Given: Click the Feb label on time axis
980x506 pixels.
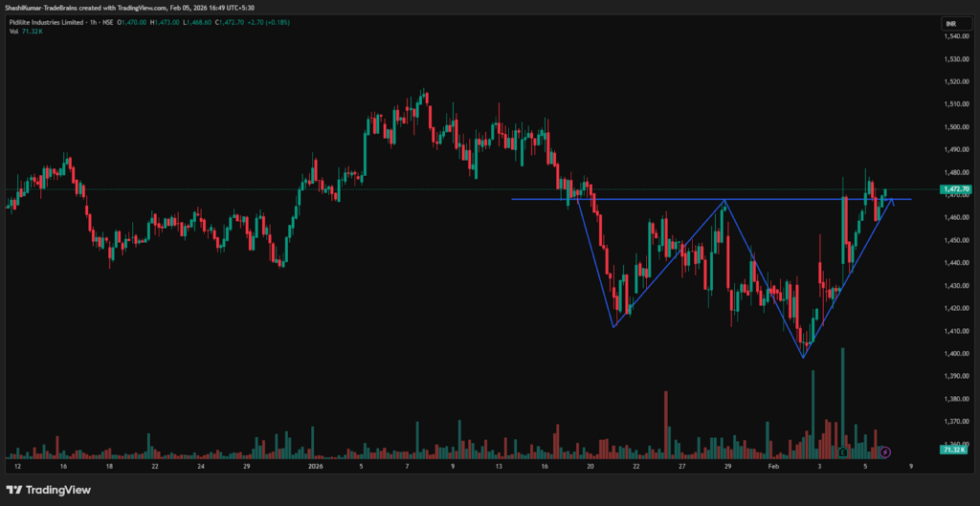Looking at the screenshot, I should (x=773, y=468).
